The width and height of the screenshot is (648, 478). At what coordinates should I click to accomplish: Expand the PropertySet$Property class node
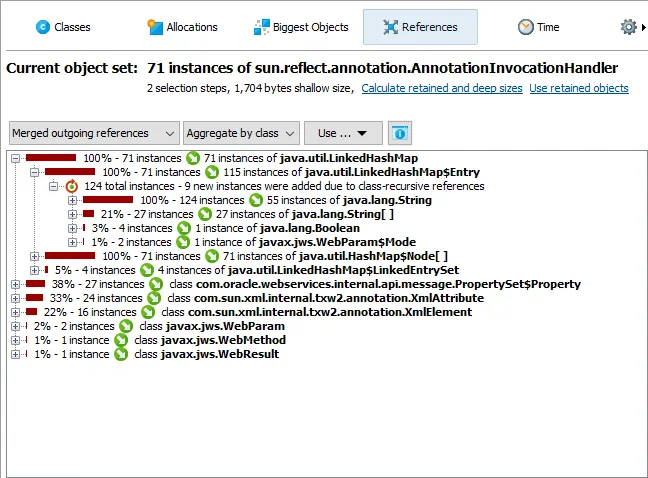coord(15,284)
